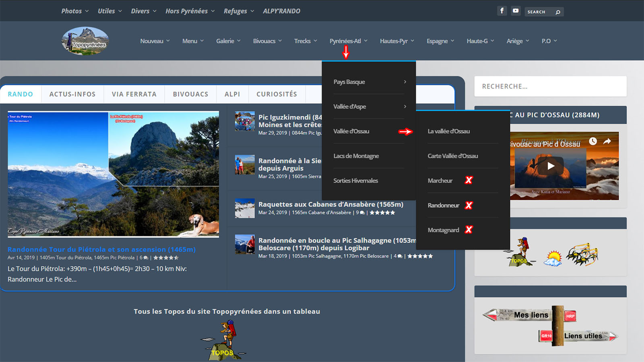The height and width of the screenshot is (362, 644).
Task: Expand the Pyrénées-Atl navigation menu
Action: tap(349, 41)
